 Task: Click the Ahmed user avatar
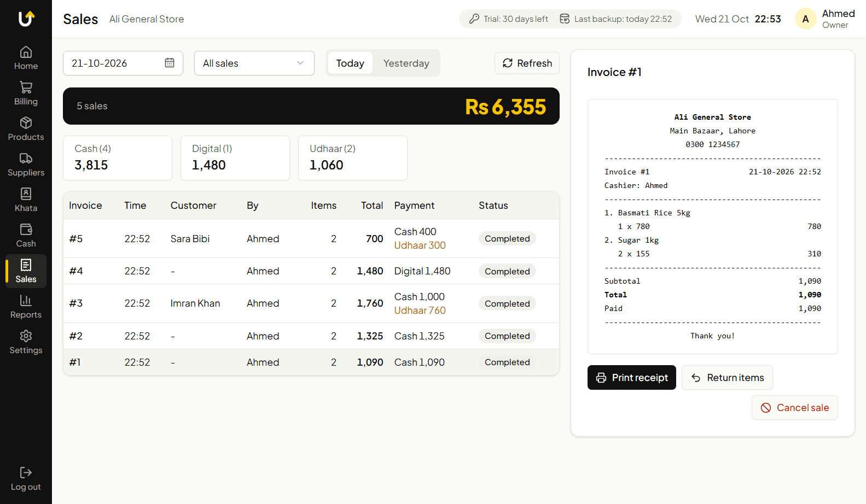[x=805, y=19]
